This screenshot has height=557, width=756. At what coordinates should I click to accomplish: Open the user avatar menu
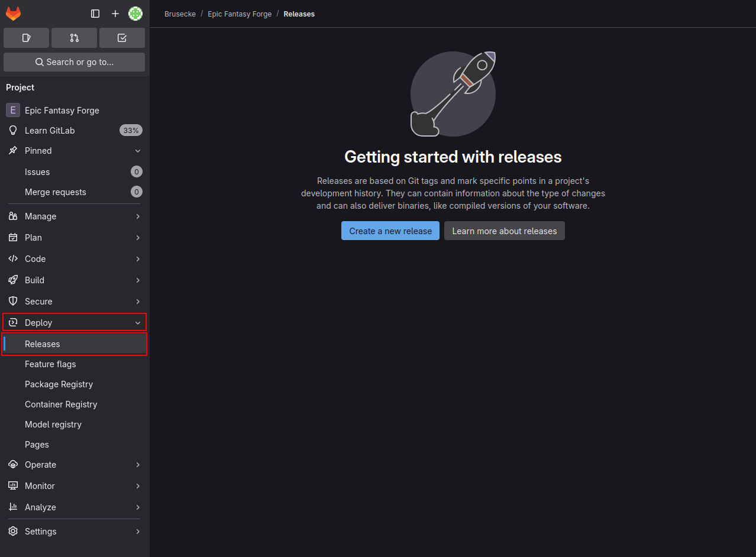pos(135,14)
